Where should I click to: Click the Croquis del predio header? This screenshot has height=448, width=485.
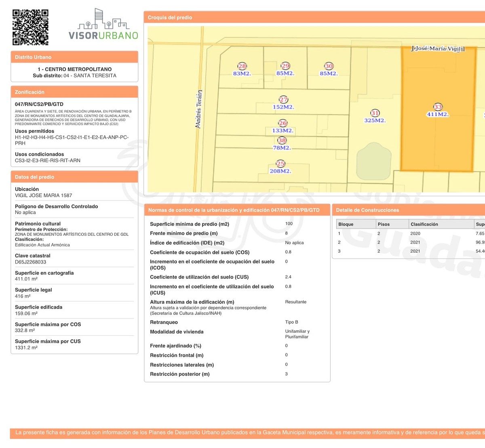pyautogui.click(x=170, y=17)
